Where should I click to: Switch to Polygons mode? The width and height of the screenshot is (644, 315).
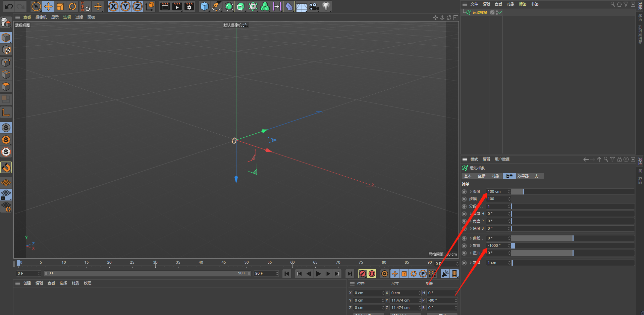click(6, 87)
